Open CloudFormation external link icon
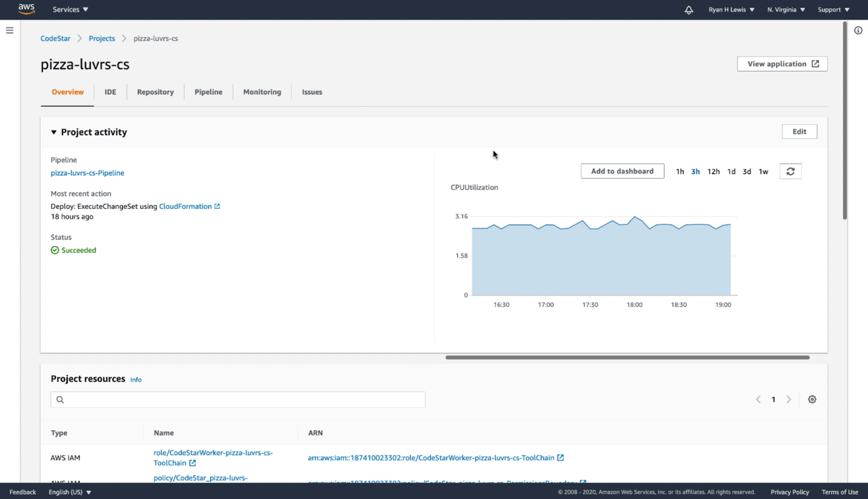This screenshot has width=868, height=499. (217, 206)
